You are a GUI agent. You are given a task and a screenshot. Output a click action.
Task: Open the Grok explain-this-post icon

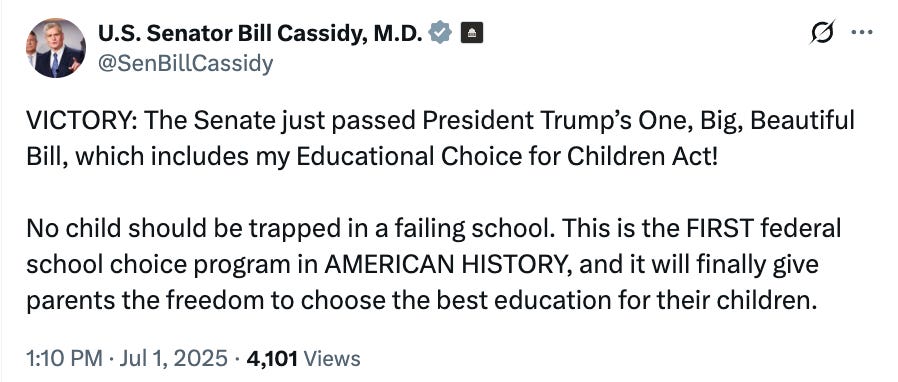point(821,32)
